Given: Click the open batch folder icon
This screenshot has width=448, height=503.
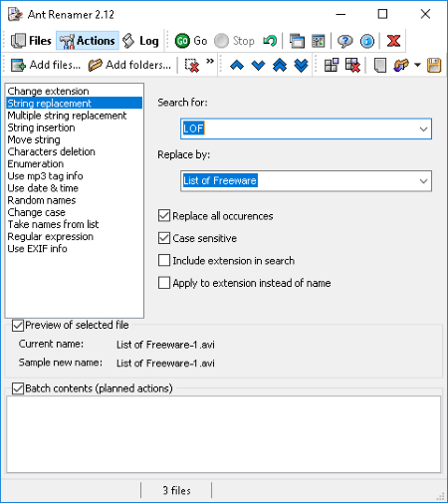Looking at the screenshot, I should pyautogui.click(x=401, y=65).
